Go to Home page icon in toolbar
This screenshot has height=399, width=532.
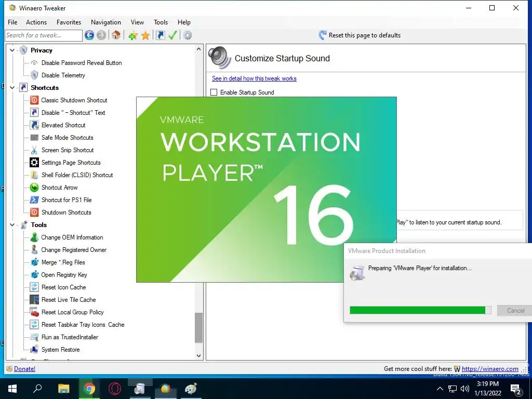pos(116,35)
